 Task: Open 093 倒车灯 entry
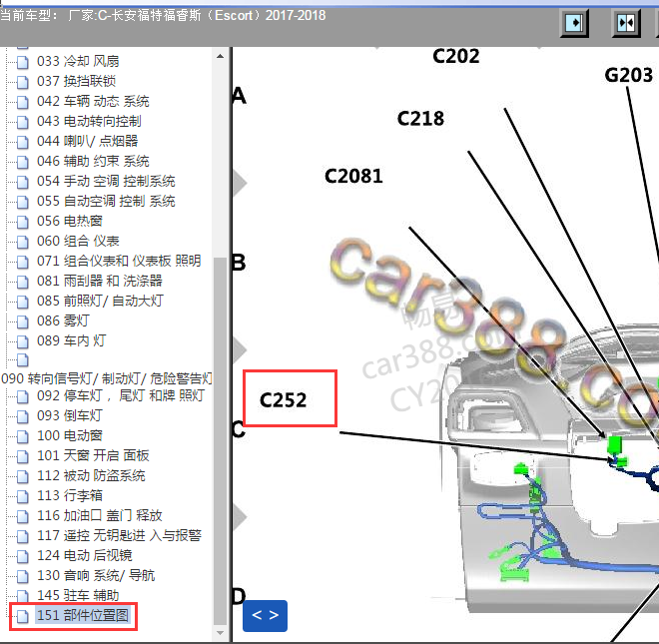(70, 415)
